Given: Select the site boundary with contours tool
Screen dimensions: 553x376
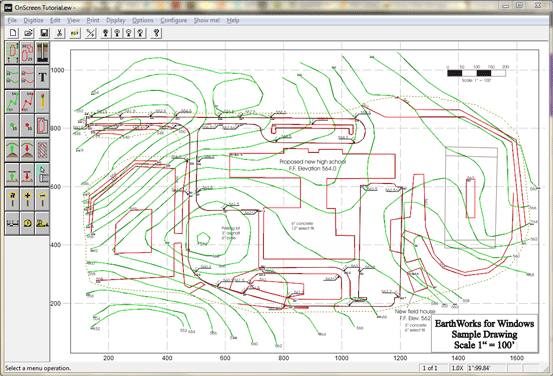Looking at the screenshot, I should 12,53.
